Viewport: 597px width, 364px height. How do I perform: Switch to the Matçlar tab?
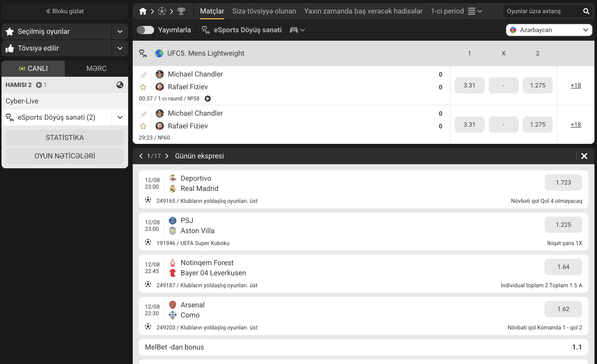point(212,11)
